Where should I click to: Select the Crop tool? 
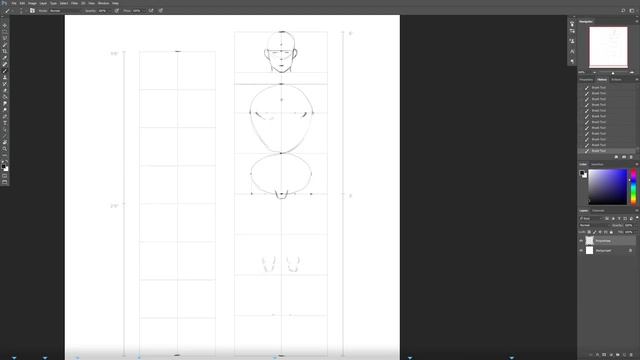pyautogui.click(x=5, y=51)
